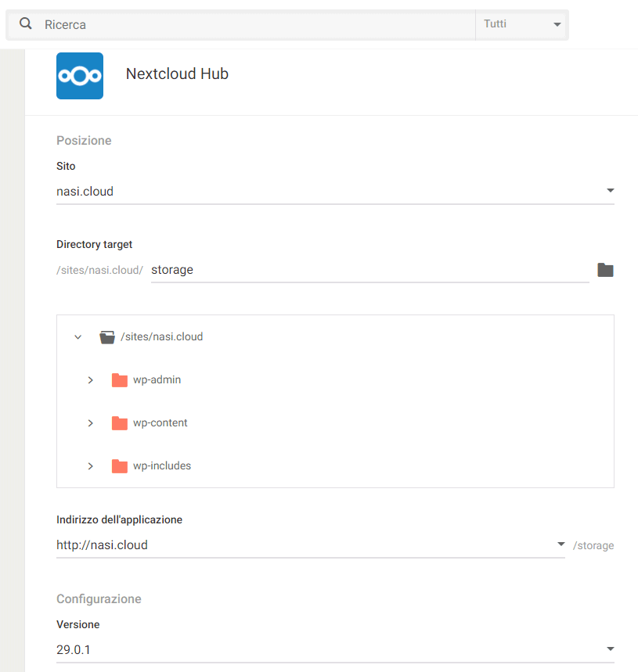Click the Nextcloud Hub logo icon
Image resolution: width=638 pixels, height=672 pixels.
[80, 76]
